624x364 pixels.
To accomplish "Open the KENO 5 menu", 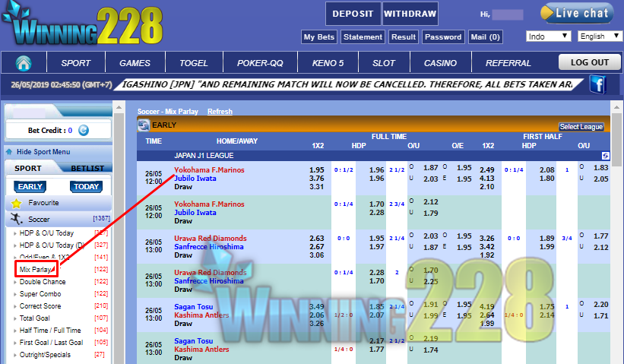I will tap(328, 63).
